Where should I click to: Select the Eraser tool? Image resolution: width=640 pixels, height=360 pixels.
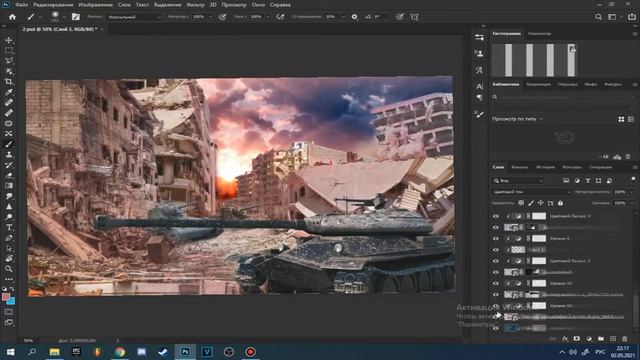9,176
